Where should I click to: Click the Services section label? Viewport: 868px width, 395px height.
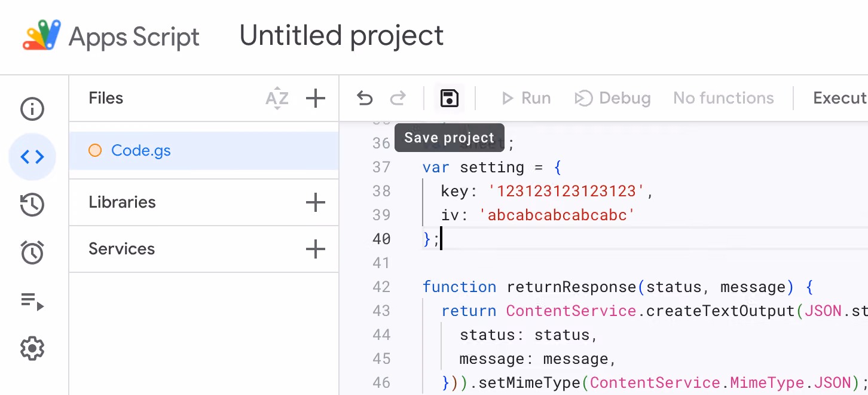pyautogui.click(x=121, y=249)
